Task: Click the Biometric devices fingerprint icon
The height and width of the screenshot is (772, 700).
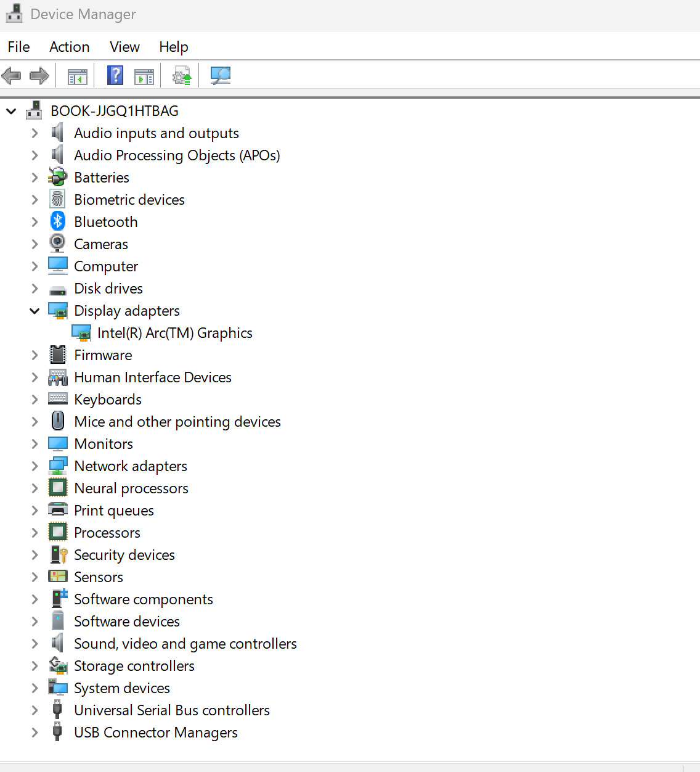Action: tap(57, 199)
